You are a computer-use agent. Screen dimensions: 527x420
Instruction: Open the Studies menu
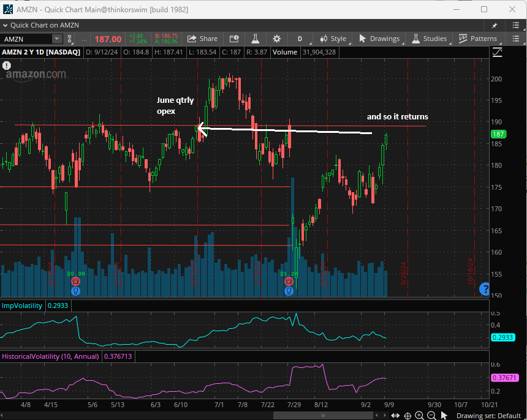point(429,39)
